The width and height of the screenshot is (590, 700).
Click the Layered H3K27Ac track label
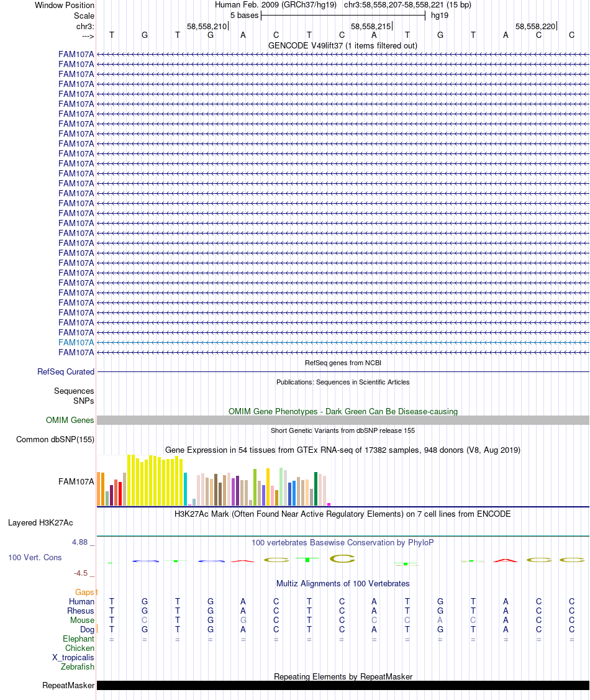pyautogui.click(x=40, y=523)
